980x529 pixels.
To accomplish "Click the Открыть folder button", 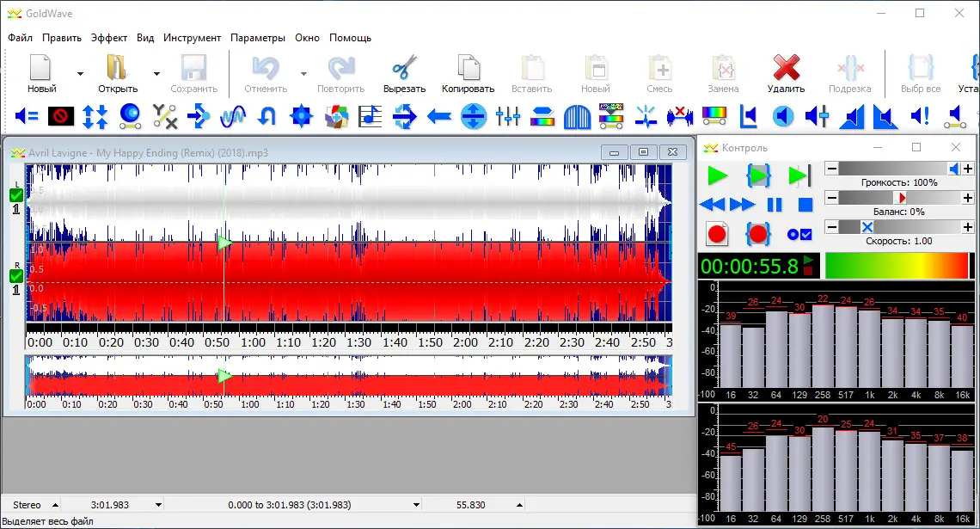I will [117, 69].
